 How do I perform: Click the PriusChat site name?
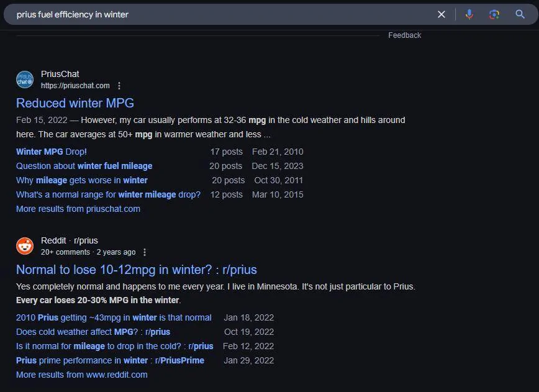tap(60, 74)
